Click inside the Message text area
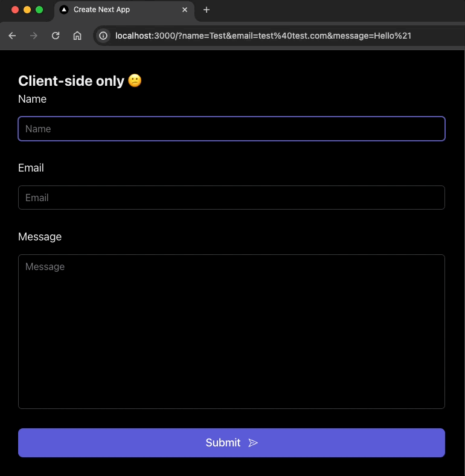The image size is (465, 476). [x=231, y=331]
